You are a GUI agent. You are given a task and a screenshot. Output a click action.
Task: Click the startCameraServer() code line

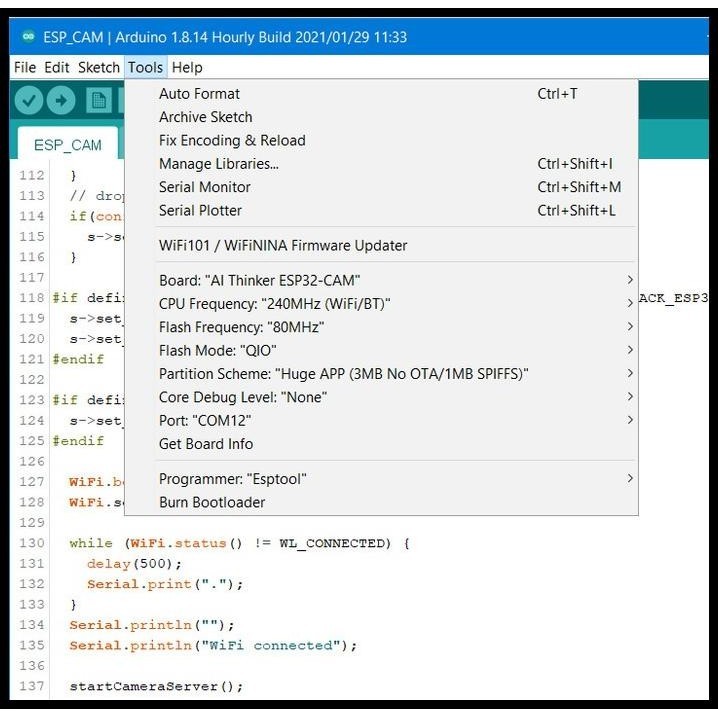[x=156, y=686]
